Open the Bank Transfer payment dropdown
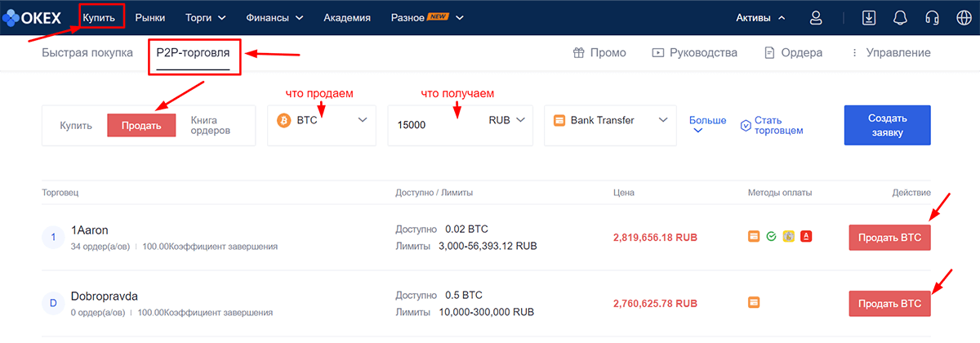The width and height of the screenshot is (980, 343). click(x=609, y=125)
